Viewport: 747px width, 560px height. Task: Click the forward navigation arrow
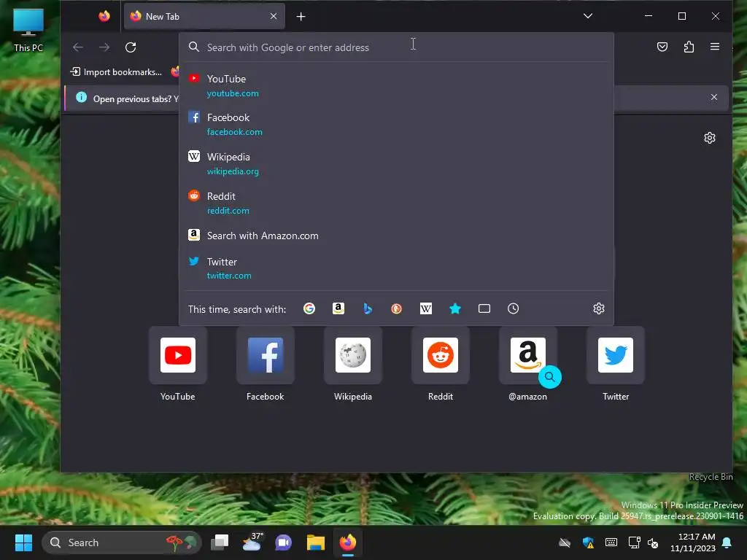point(104,47)
